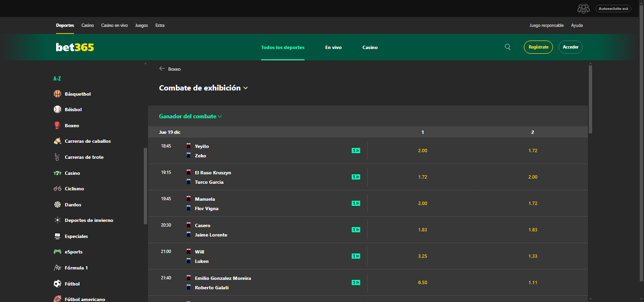The width and height of the screenshot is (644, 302).
Task: Bet on Yeyito at 2.00
Action: [x=422, y=151]
